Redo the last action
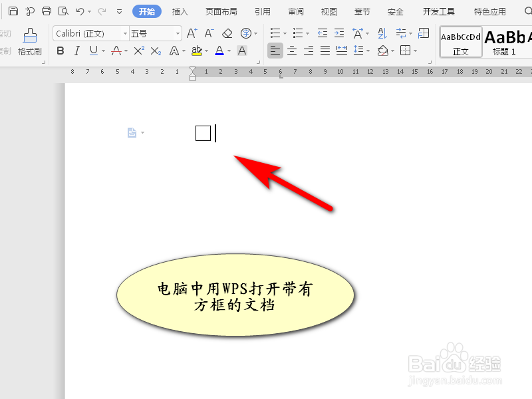Image resolution: width=532 pixels, height=399 pixels. click(102, 12)
